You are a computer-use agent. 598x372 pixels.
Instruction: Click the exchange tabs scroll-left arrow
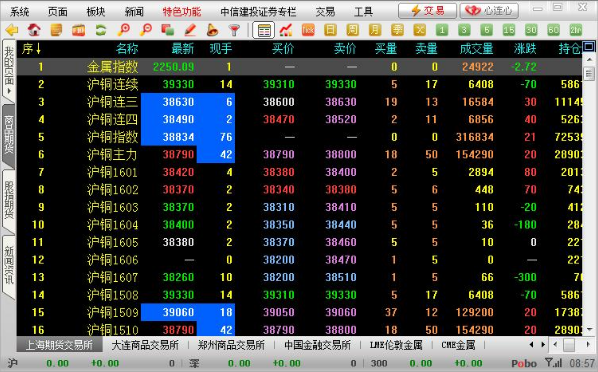pos(532,345)
